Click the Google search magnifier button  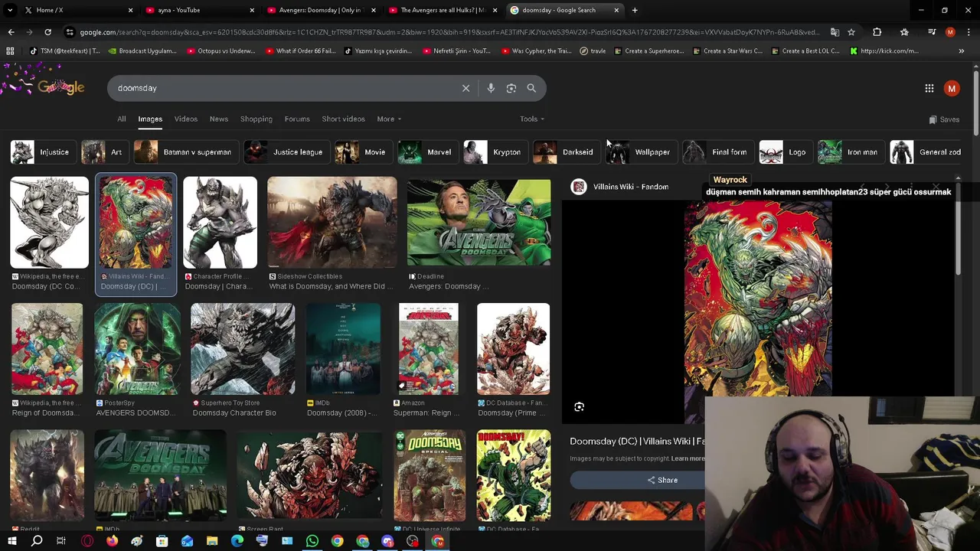coord(531,88)
